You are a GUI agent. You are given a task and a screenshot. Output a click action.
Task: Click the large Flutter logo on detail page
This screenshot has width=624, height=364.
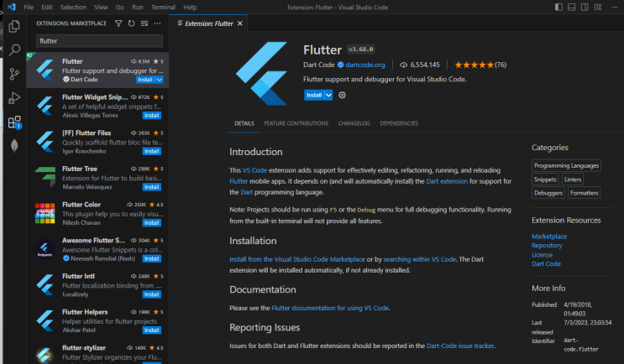[x=261, y=73]
